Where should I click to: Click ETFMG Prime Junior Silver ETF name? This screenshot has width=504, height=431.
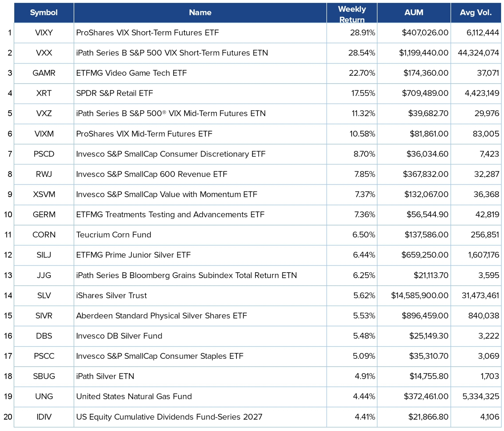pyautogui.click(x=134, y=255)
